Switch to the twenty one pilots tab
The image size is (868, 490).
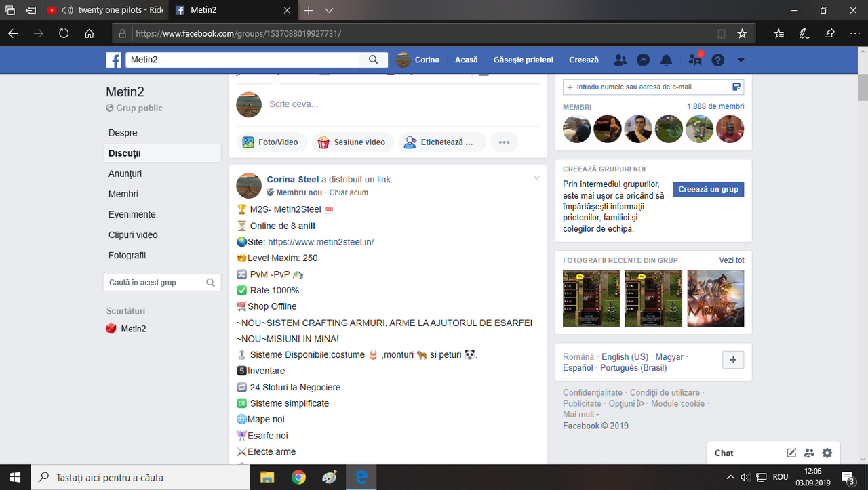(104, 10)
